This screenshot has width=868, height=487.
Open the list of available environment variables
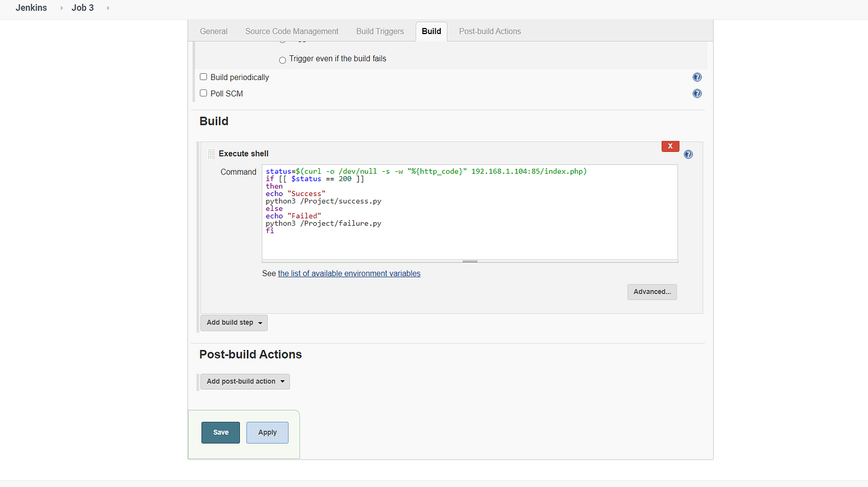349,273
